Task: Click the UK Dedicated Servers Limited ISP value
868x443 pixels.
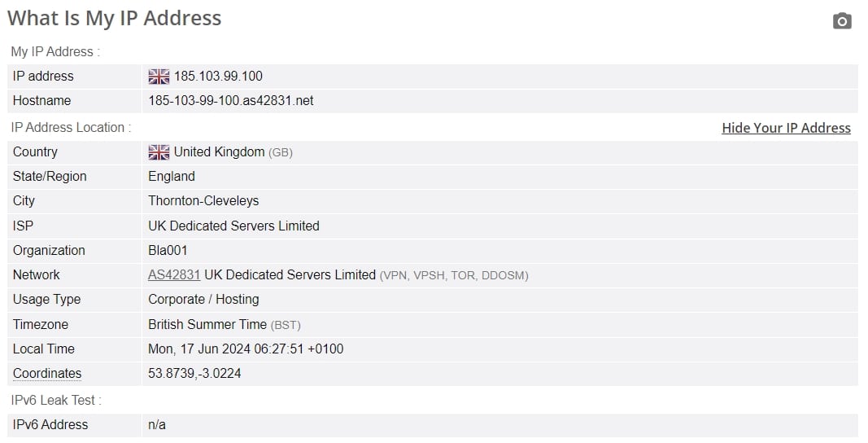Action: coord(233,226)
